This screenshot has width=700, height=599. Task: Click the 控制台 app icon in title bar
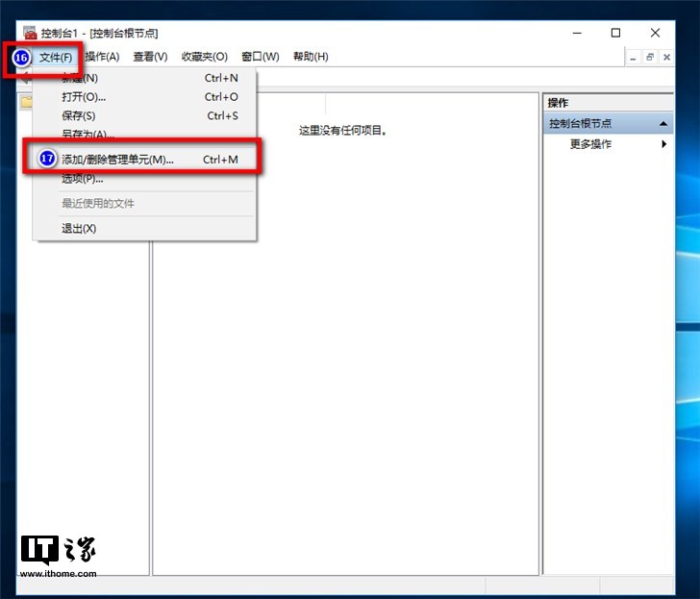[x=30, y=33]
